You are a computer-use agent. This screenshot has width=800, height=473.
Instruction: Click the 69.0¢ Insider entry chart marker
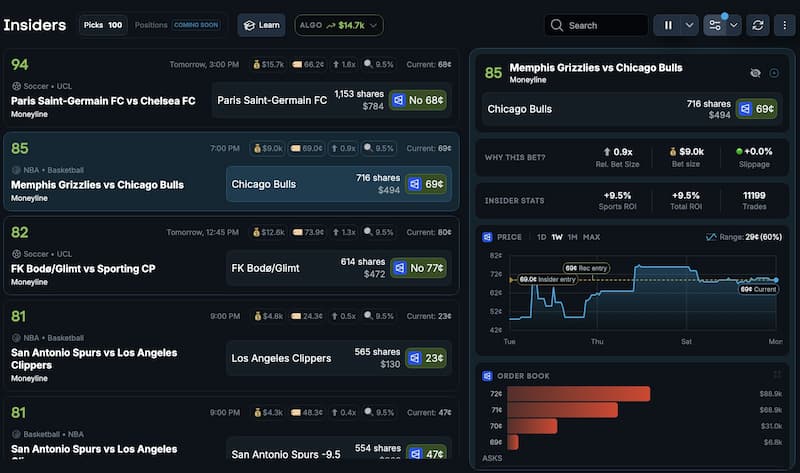(x=547, y=280)
